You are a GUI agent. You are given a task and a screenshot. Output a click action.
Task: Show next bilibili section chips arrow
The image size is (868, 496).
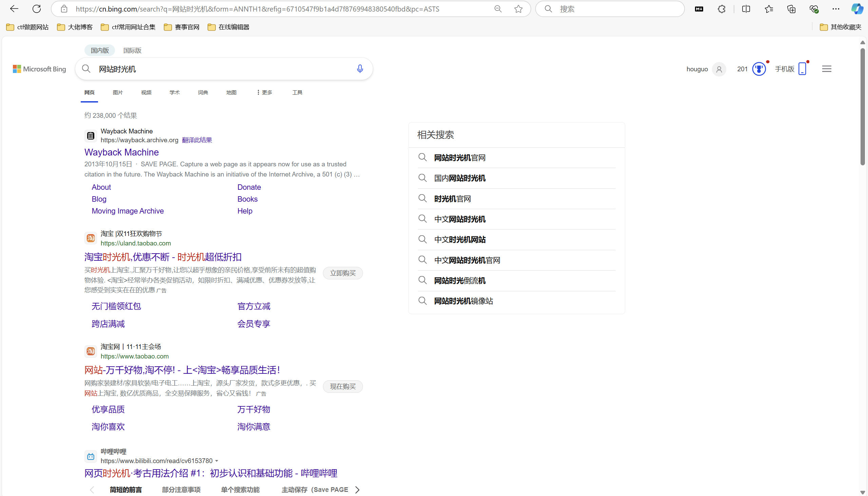pyautogui.click(x=357, y=490)
